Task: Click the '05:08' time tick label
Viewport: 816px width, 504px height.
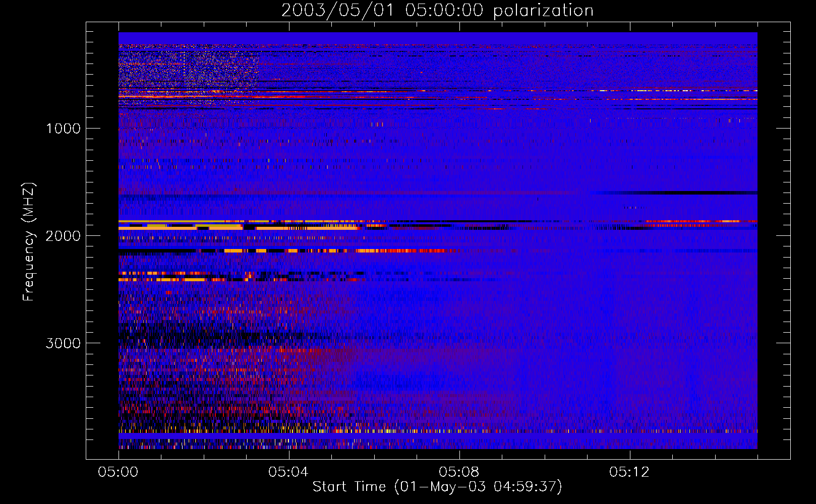Action: [459, 472]
